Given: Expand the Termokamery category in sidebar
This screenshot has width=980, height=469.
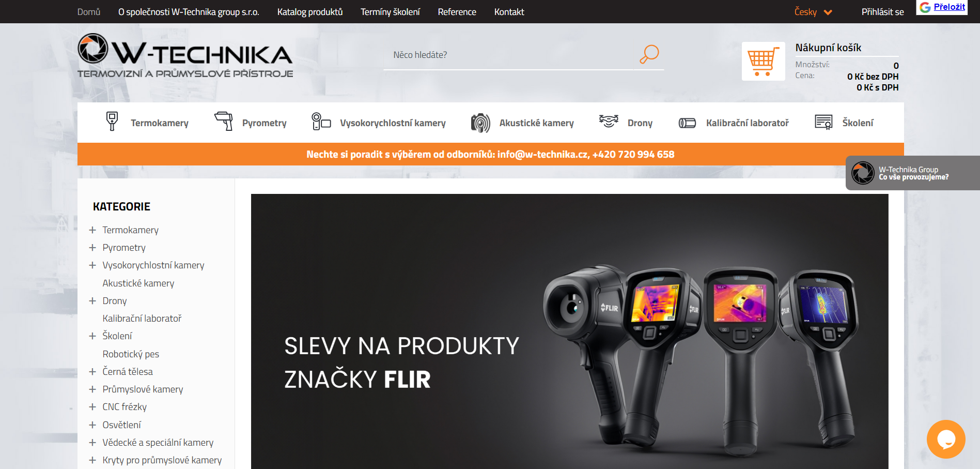Looking at the screenshot, I should point(92,230).
